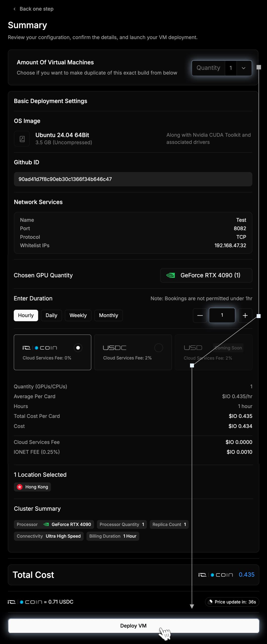Click the GeForce RTX 4090 (1) box
The image size is (267, 644).
click(206, 275)
